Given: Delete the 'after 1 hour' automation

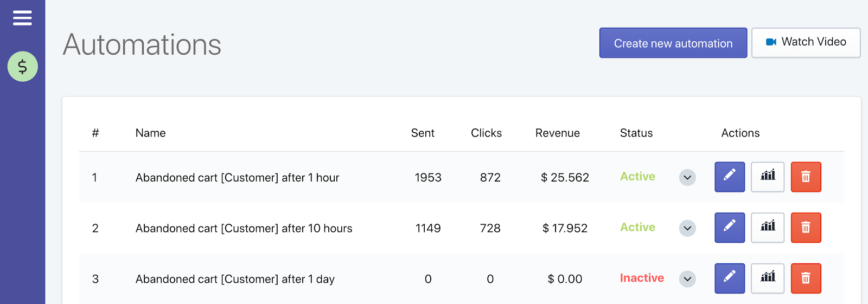Looking at the screenshot, I should coord(806,177).
